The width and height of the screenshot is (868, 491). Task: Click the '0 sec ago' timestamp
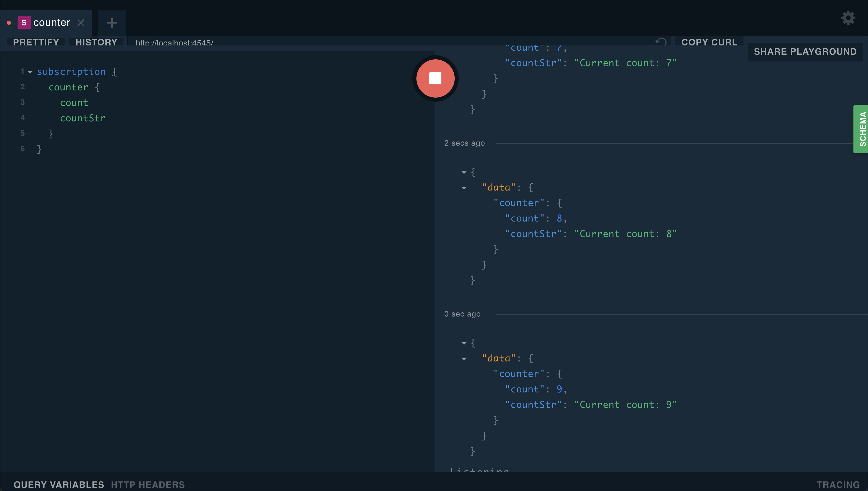point(462,314)
